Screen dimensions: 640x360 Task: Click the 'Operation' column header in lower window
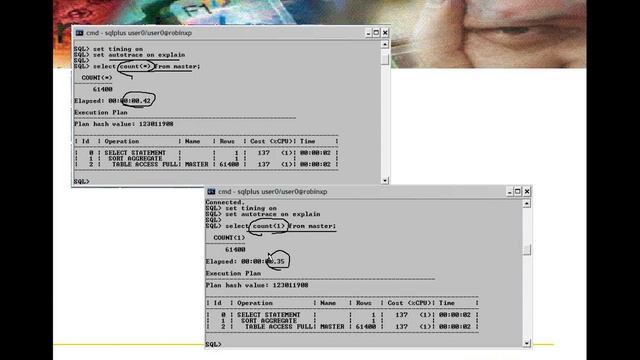(255, 303)
